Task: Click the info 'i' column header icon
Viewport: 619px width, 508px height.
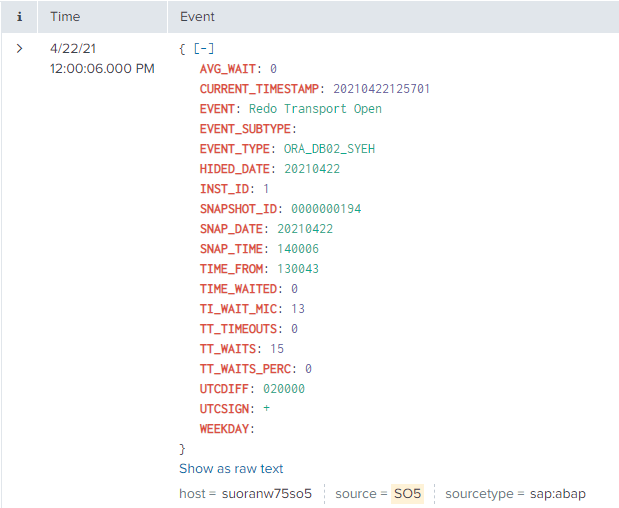Action: (x=19, y=17)
